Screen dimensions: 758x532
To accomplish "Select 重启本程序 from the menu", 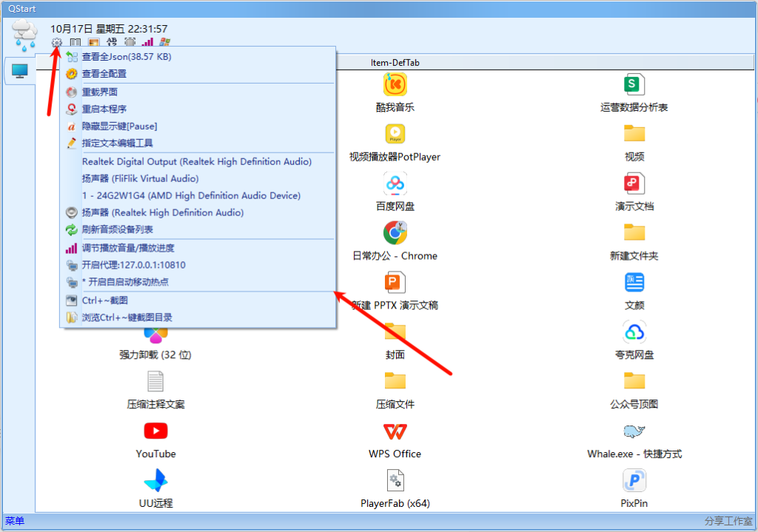I will coord(104,109).
